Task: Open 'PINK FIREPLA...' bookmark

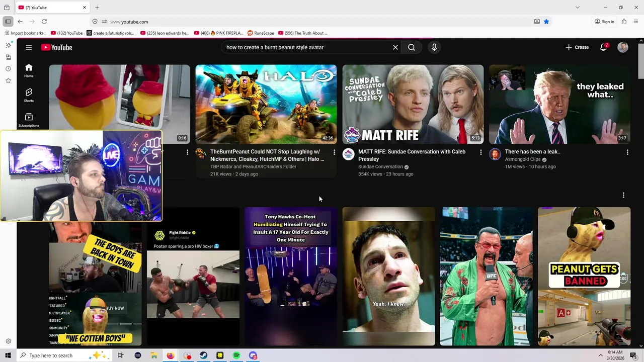Action: pos(218,33)
